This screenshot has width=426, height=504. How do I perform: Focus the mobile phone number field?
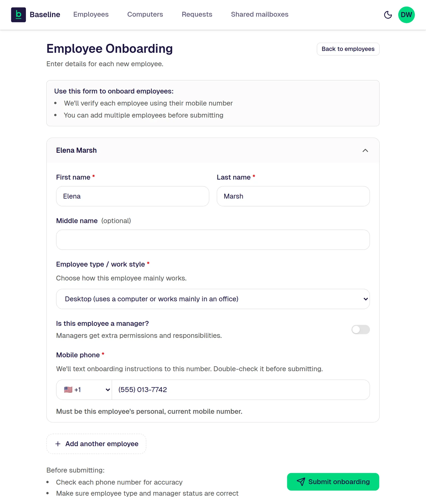point(241,390)
